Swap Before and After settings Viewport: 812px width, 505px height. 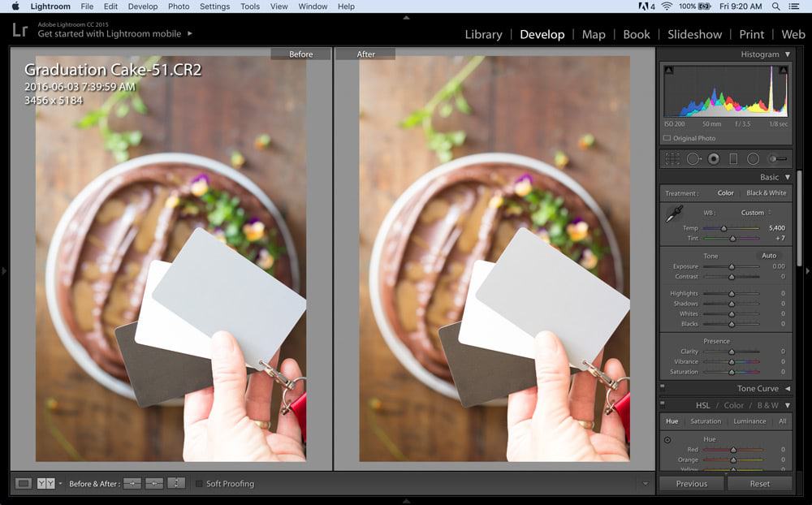pos(178,484)
